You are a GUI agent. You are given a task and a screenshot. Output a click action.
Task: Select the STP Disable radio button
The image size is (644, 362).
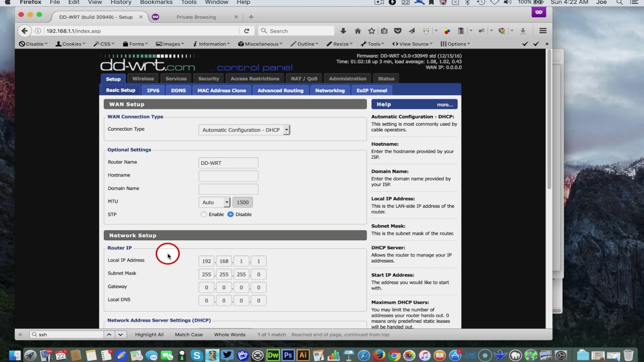[x=230, y=214]
